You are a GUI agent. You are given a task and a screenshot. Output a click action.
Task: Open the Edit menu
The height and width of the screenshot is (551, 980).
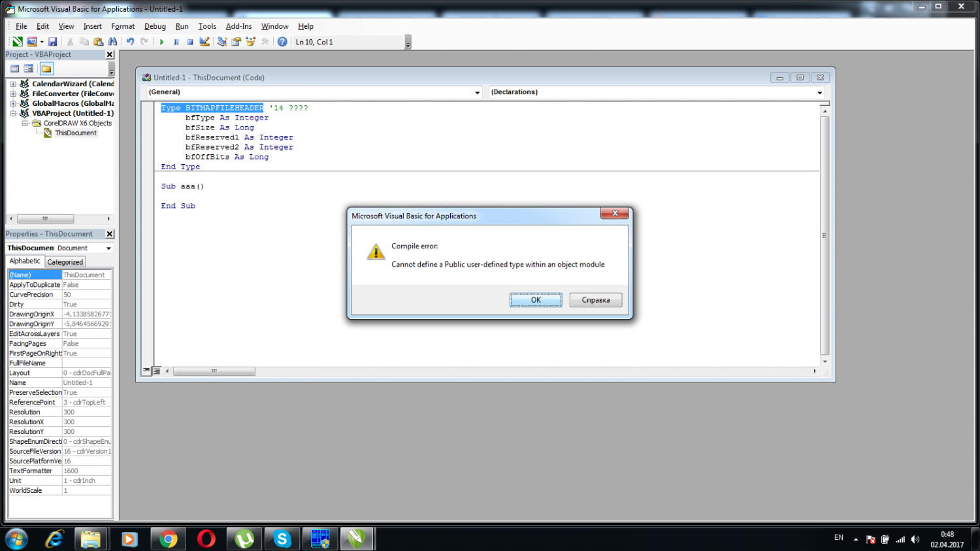pos(42,26)
